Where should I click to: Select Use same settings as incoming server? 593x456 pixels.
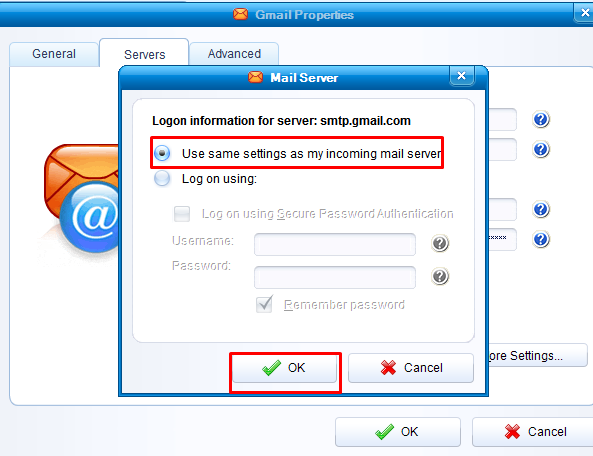(162, 153)
